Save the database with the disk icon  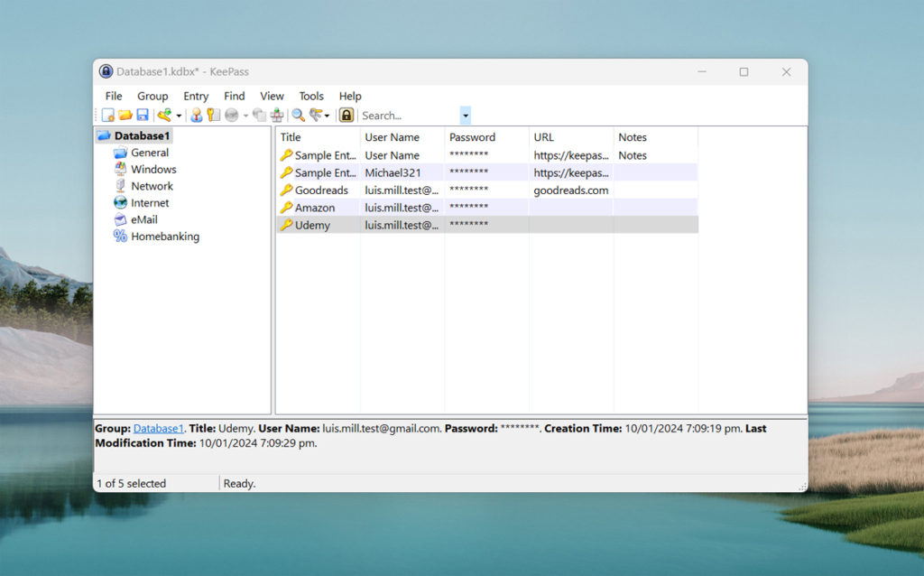click(x=143, y=115)
